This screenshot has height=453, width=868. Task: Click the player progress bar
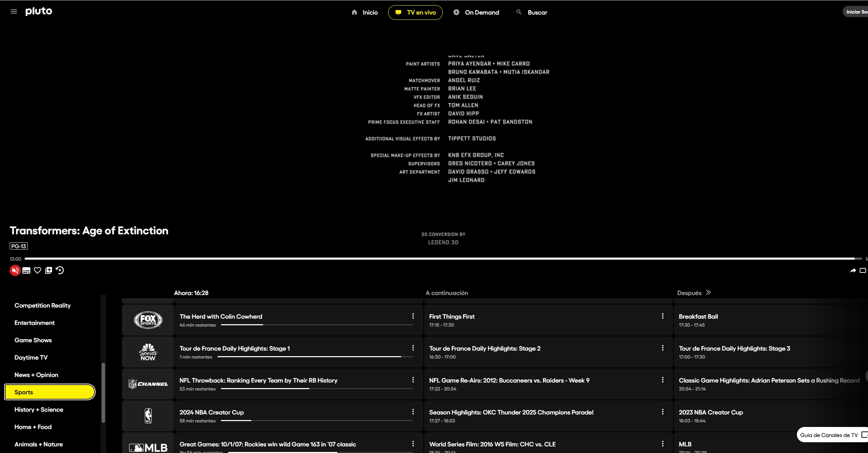coord(443,259)
